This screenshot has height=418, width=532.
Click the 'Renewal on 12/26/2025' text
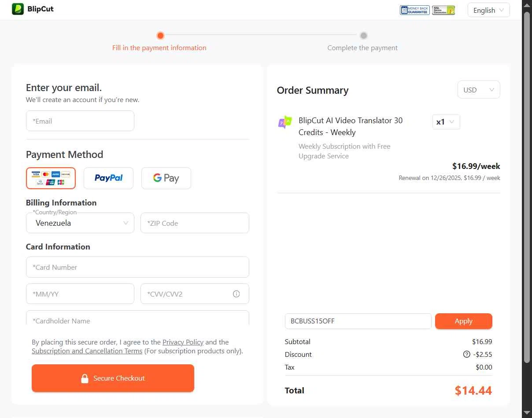tap(449, 178)
